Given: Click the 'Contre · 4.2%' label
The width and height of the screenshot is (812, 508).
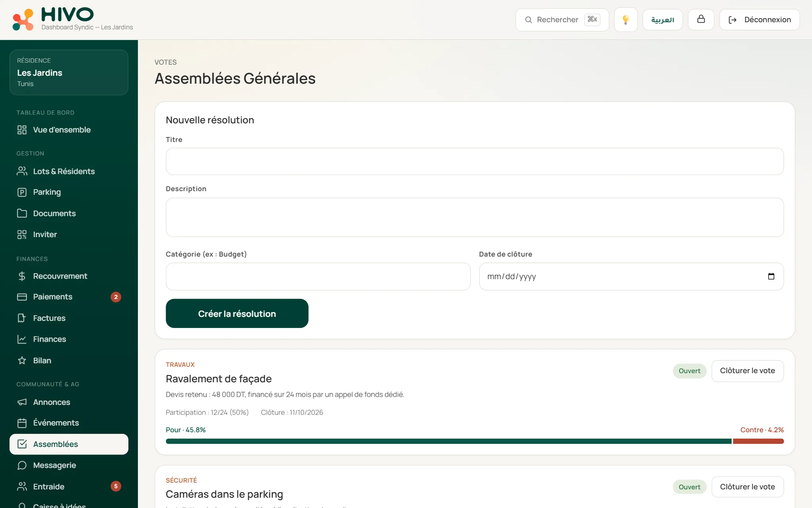Looking at the screenshot, I should [x=762, y=430].
